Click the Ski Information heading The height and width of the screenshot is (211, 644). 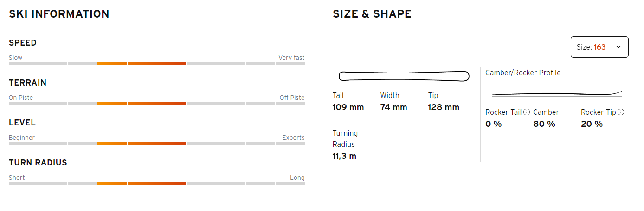point(59,14)
